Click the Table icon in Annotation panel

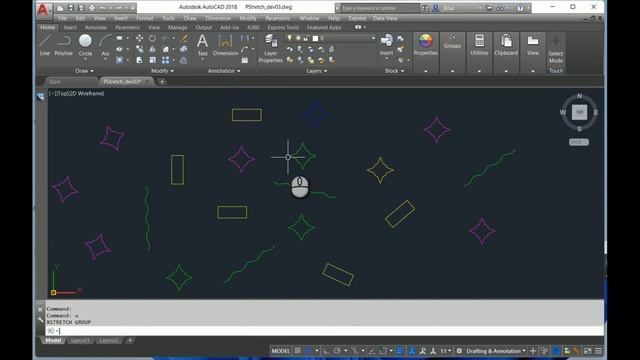click(244, 60)
